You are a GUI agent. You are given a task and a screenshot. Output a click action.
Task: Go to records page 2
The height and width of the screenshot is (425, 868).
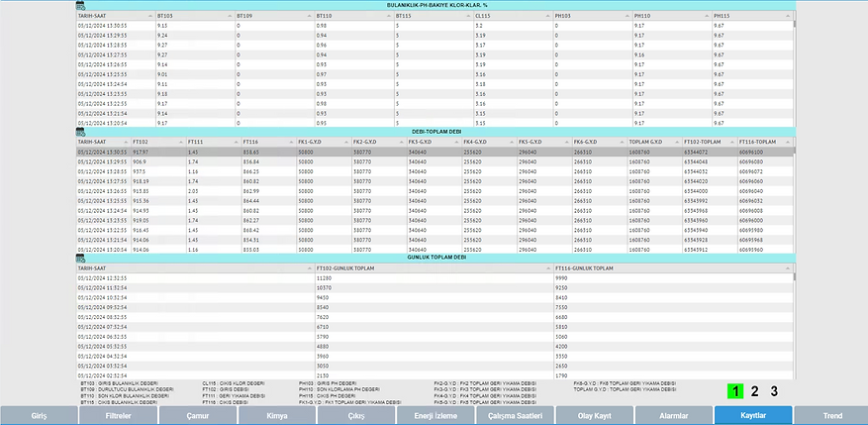pos(754,391)
